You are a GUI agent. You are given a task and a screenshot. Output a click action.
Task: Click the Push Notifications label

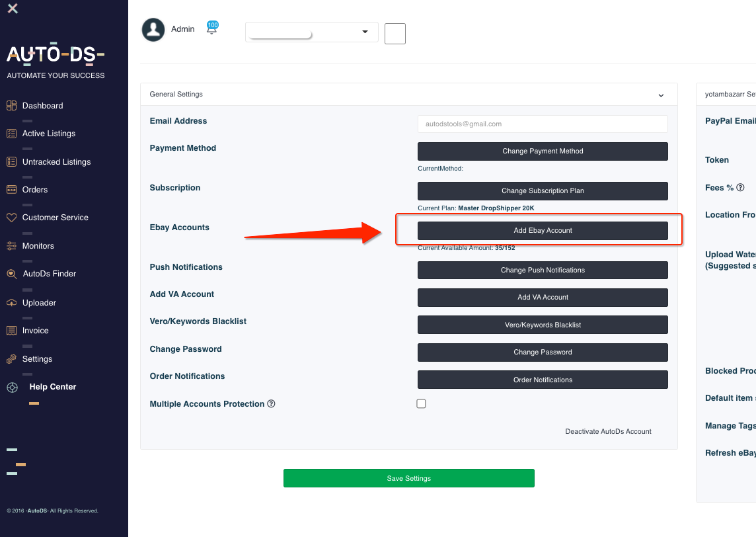point(186,267)
